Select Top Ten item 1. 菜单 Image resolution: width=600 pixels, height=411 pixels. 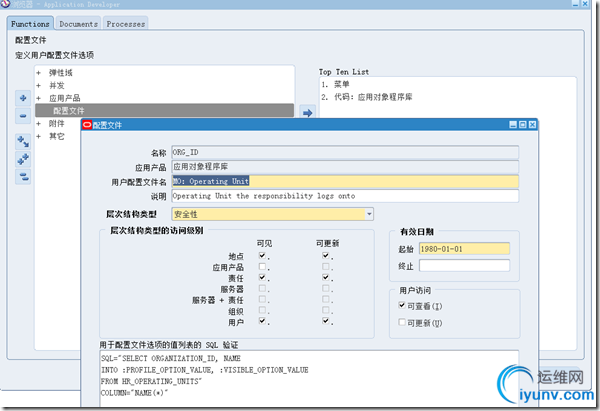click(336, 84)
